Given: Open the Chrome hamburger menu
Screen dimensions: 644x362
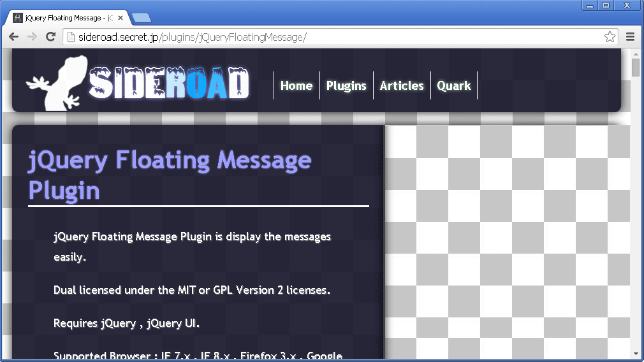Looking at the screenshot, I should (630, 37).
